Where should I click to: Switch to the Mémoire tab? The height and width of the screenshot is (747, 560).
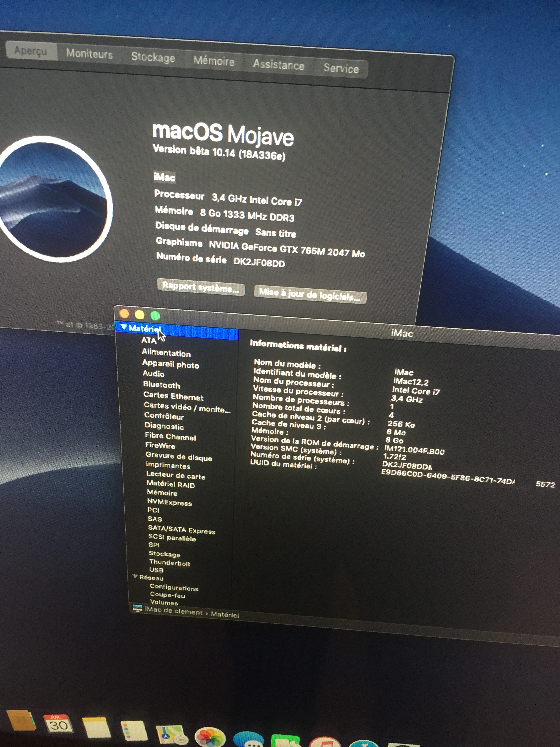[214, 61]
